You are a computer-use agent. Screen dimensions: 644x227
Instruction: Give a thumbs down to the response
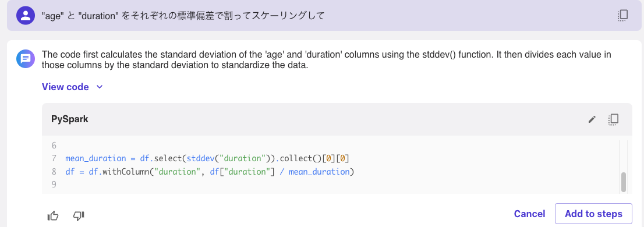[x=79, y=215]
